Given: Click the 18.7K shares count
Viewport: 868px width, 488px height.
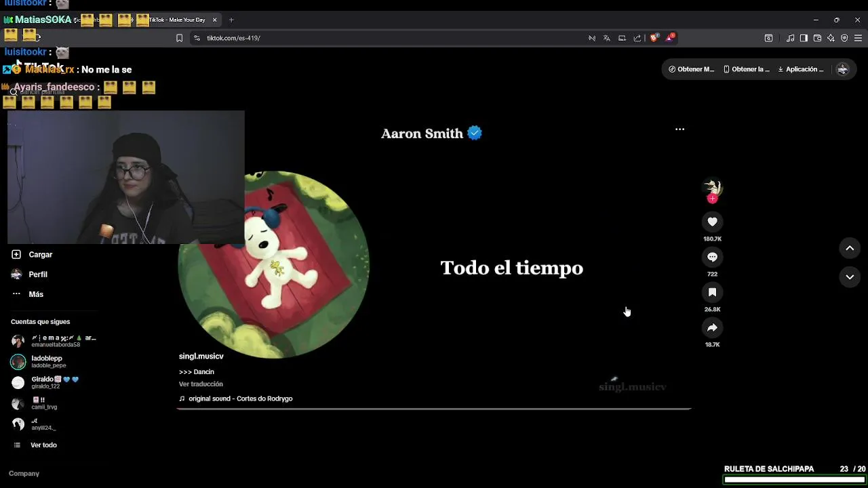Looking at the screenshot, I should click(x=712, y=345).
